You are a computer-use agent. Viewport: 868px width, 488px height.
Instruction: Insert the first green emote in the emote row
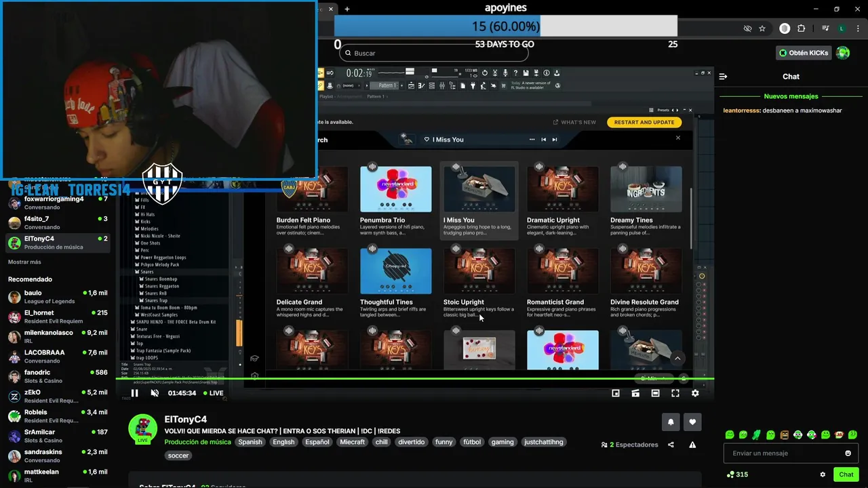click(730, 434)
